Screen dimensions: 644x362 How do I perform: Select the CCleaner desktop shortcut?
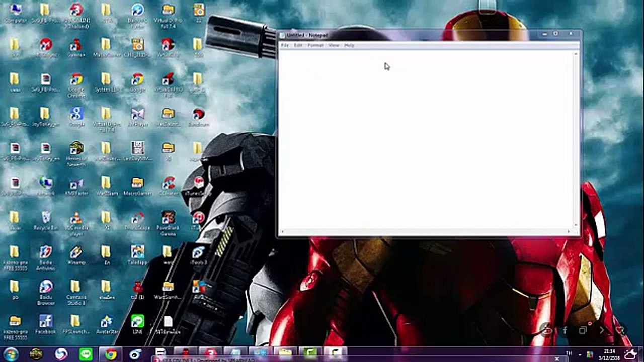tap(168, 186)
